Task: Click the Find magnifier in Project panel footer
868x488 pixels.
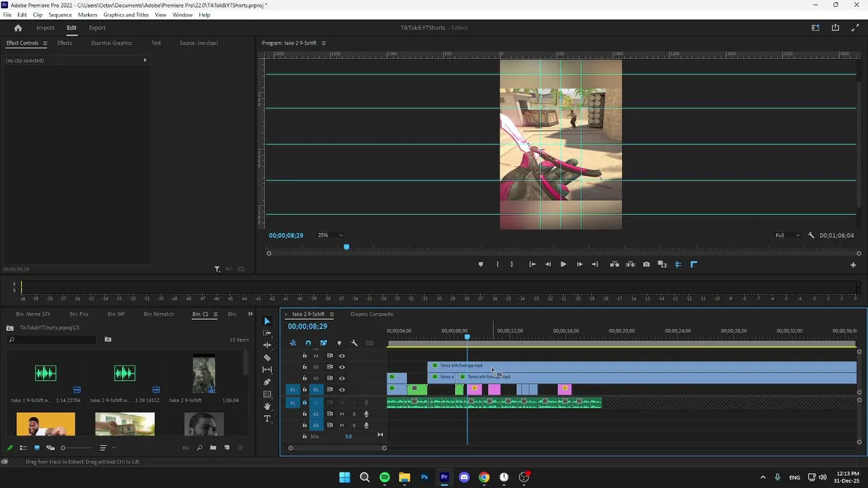Action: pos(199,447)
